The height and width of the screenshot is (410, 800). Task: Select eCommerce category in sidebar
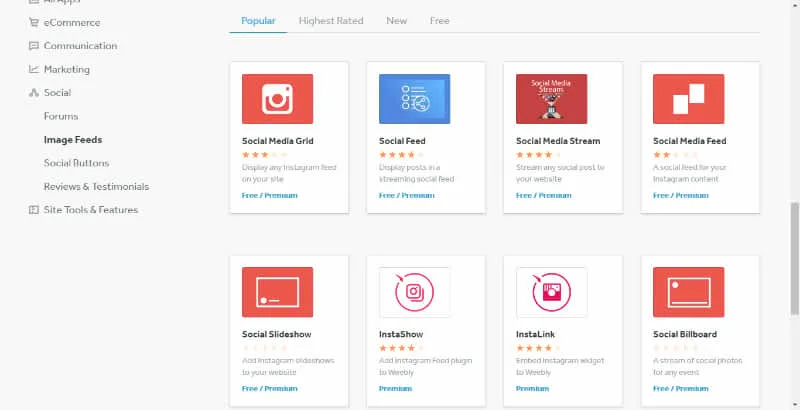coord(72,22)
